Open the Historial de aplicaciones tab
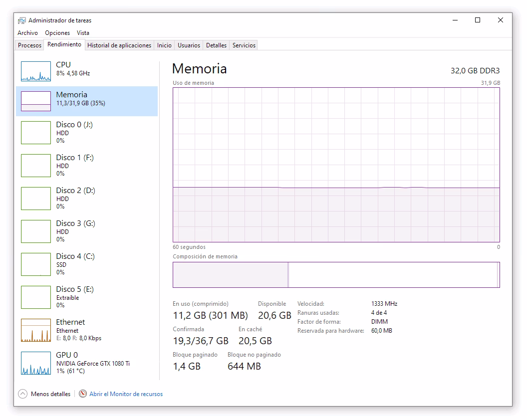527x420 pixels. pos(119,45)
